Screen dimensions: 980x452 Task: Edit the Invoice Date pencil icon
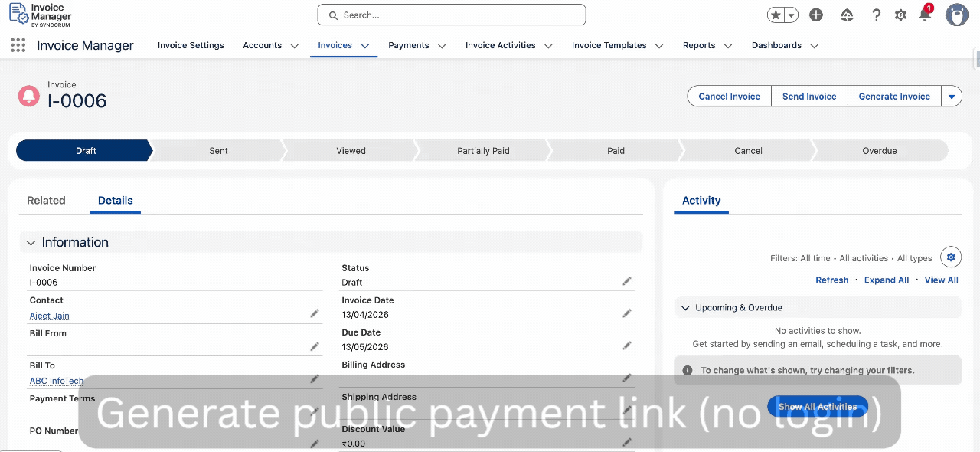[627, 313]
